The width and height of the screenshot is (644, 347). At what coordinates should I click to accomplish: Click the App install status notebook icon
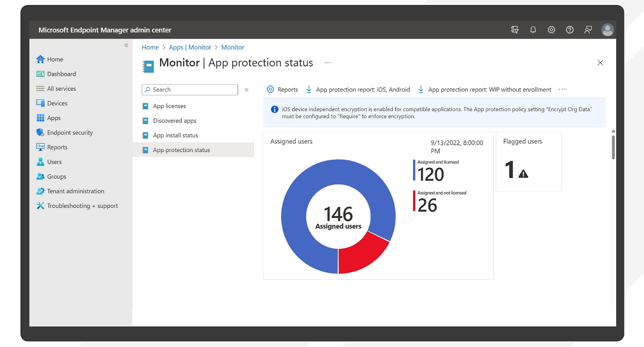145,135
